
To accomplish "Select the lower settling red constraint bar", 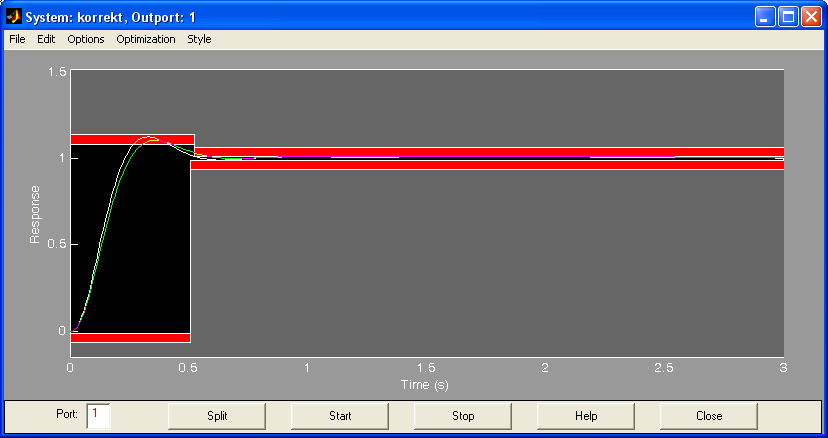I will [x=487, y=165].
